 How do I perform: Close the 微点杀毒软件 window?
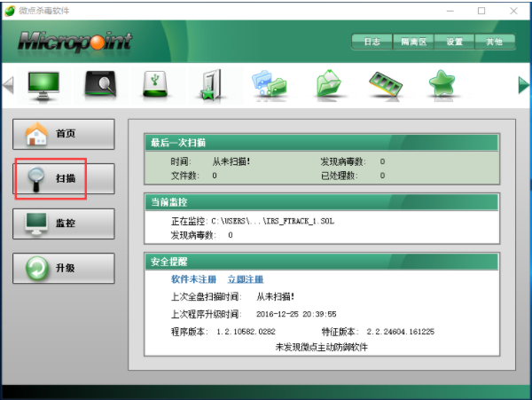[513, 11]
